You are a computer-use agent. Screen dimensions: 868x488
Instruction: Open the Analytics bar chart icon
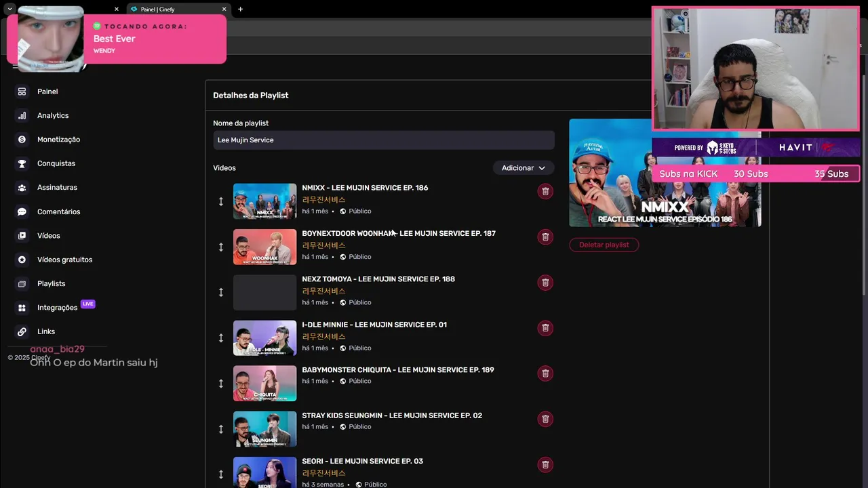click(x=22, y=115)
